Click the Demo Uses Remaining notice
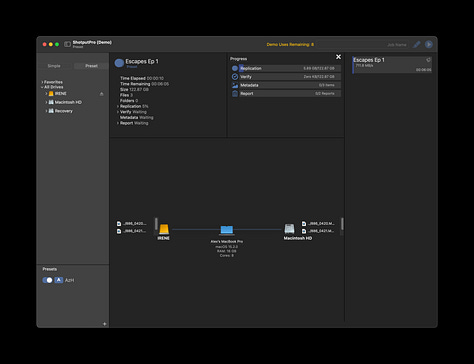Screen dimensions: 474x364 [x=290, y=45]
